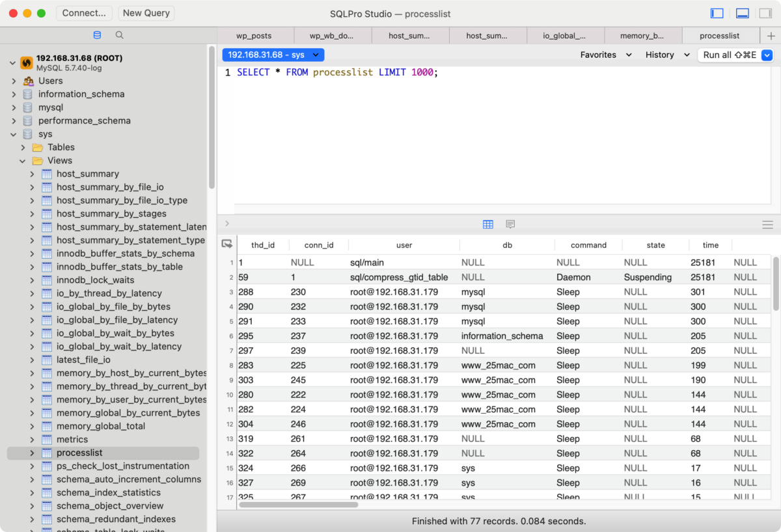
Task: Click into the SQL query editor text
Action: (338, 73)
